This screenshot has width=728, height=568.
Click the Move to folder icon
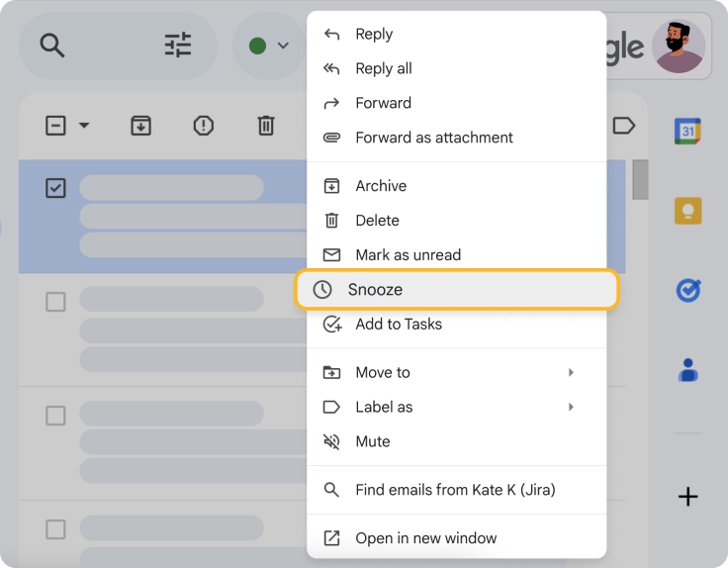331,372
